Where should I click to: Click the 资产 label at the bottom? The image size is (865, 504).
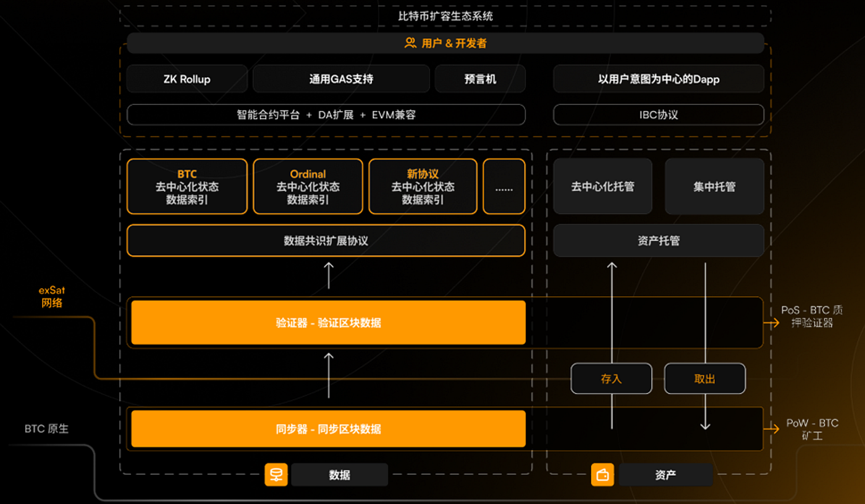[x=665, y=475]
